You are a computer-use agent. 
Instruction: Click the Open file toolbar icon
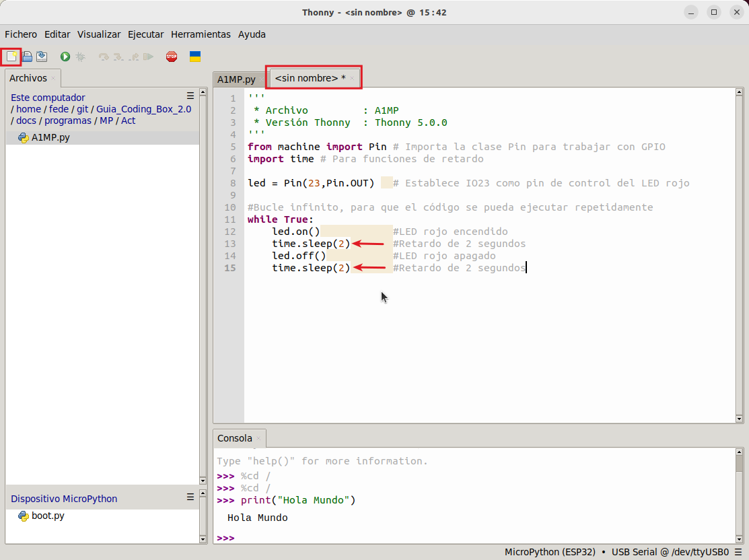tap(27, 57)
